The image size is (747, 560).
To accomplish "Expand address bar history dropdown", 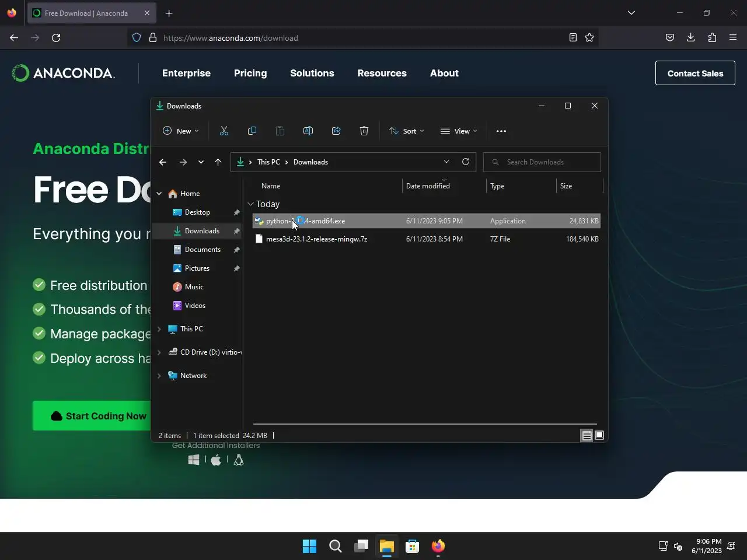I will [x=446, y=162].
